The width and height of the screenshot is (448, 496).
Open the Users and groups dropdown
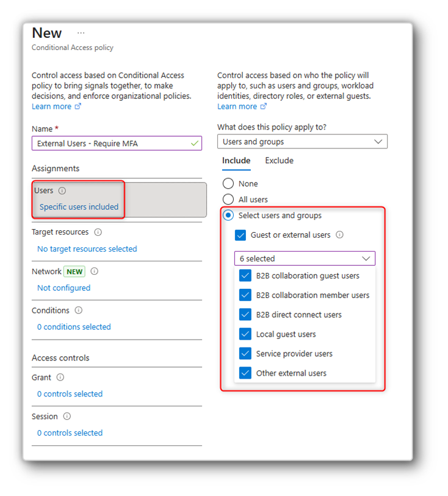coord(302,142)
